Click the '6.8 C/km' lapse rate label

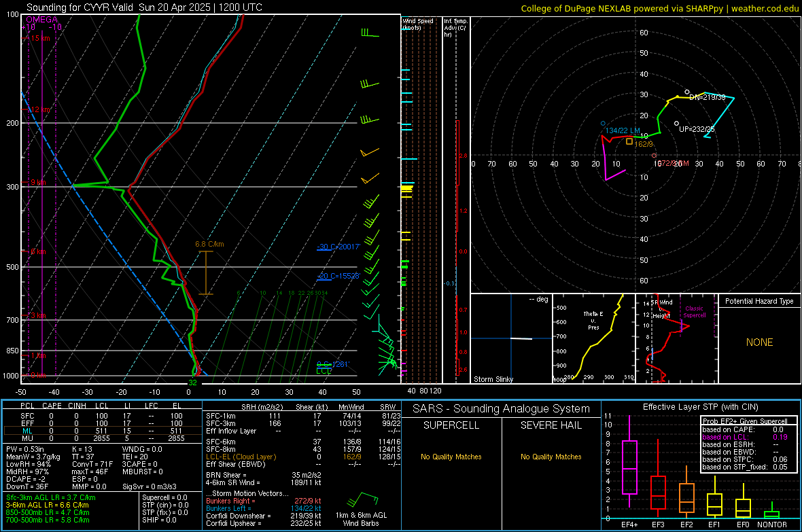pyautogui.click(x=209, y=244)
